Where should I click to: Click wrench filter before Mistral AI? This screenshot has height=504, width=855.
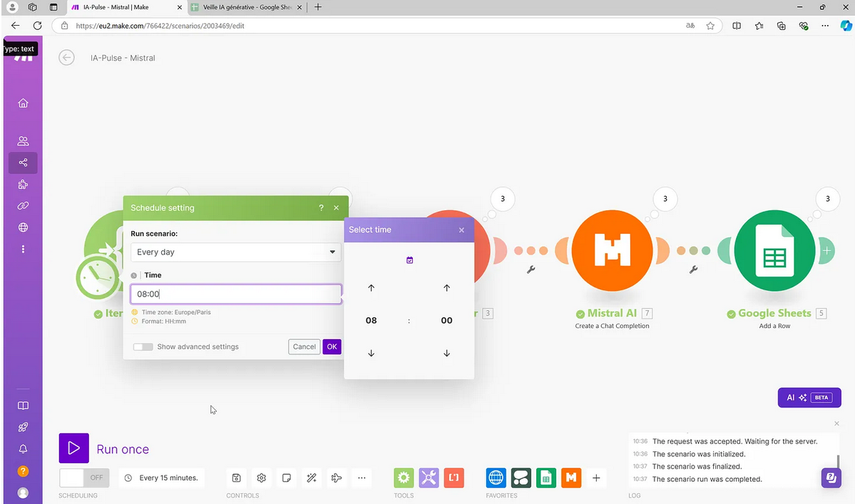pos(531,269)
